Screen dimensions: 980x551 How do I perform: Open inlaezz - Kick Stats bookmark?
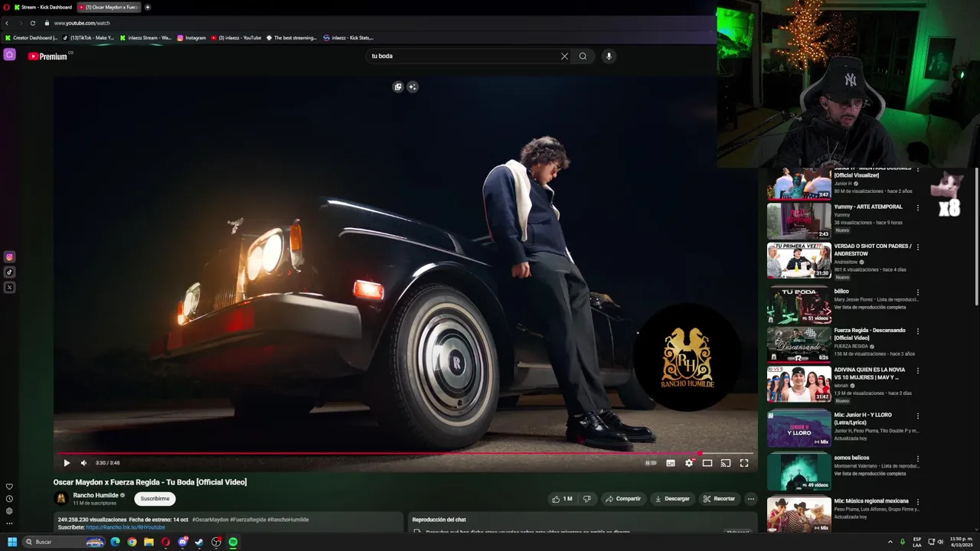(348, 37)
